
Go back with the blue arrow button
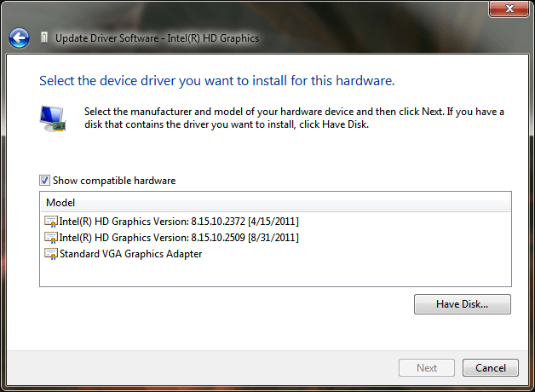19,37
